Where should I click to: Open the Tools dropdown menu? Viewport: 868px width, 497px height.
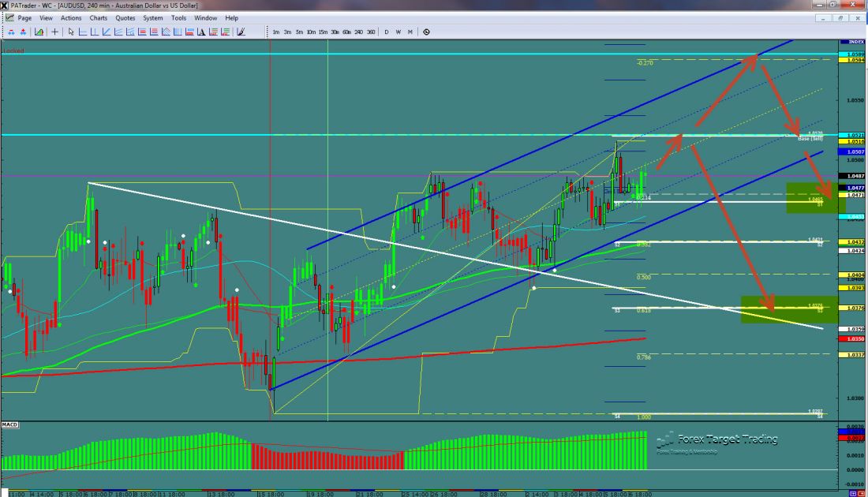click(x=179, y=17)
